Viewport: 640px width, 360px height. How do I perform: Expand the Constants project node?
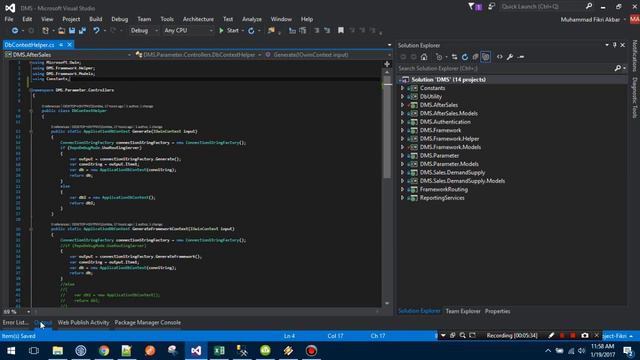coord(402,88)
